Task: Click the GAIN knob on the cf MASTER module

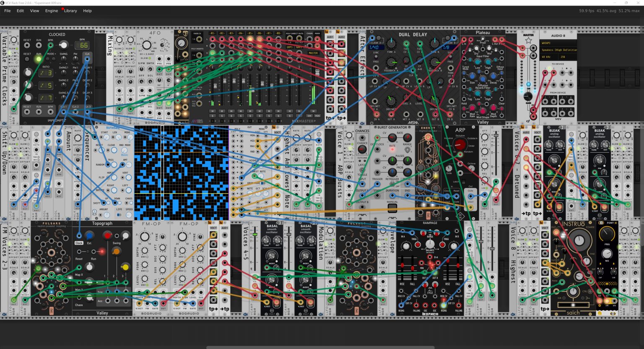Action: click(528, 97)
